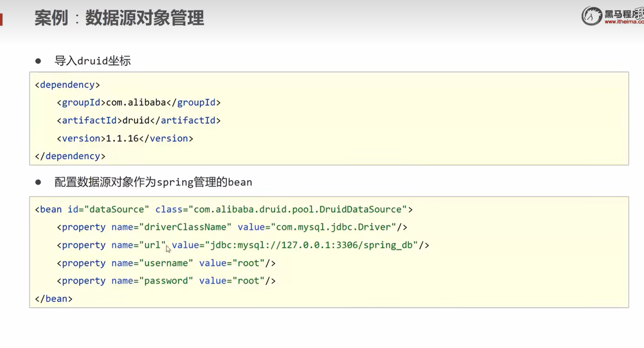This screenshot has width=644, height=348.
Task: Select the artifactId druid line
Action: 139,121
